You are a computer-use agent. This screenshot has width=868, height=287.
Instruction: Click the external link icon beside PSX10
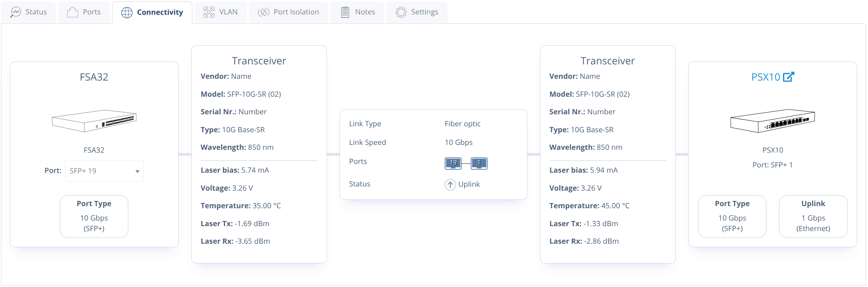coord(789,77)
